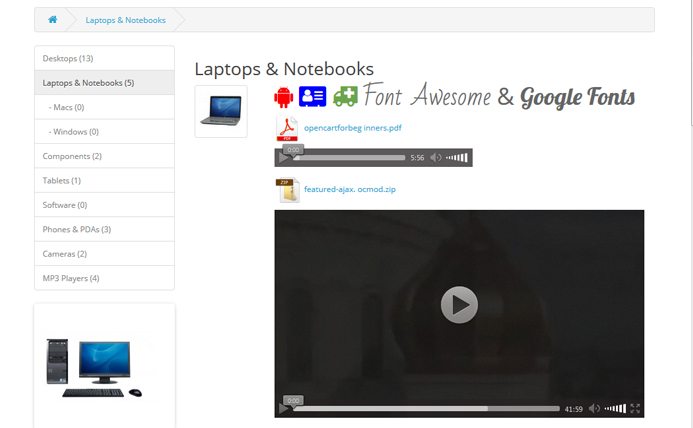This screenshot has width=693, height=428.
Task: Click the green ambulance icon
Action: click(x=345, y=96)
